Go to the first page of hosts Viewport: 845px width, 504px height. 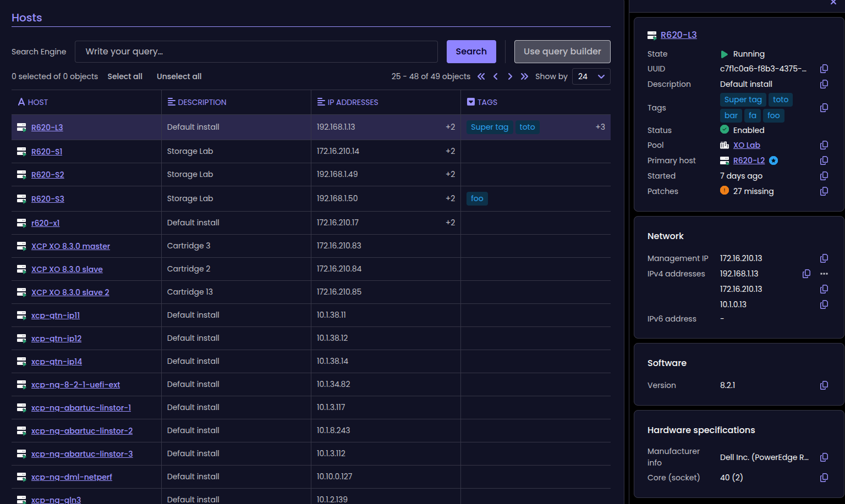point(481,76)
